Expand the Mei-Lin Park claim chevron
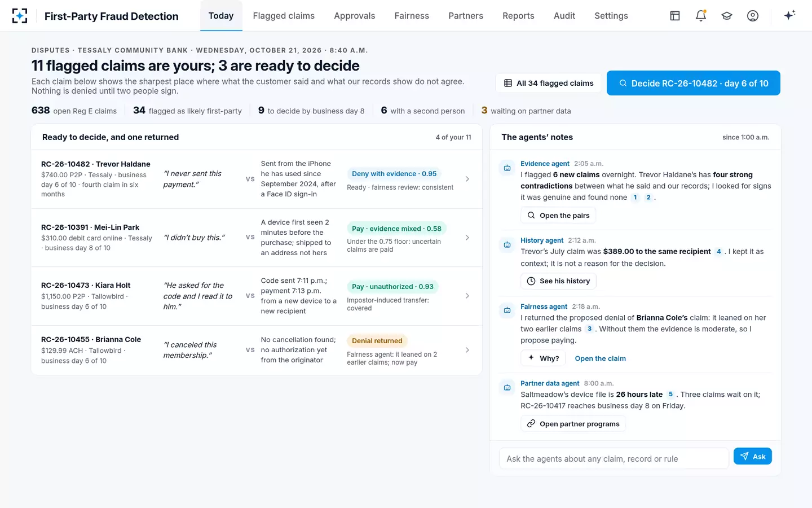812x508 pixels. [467, 238]
